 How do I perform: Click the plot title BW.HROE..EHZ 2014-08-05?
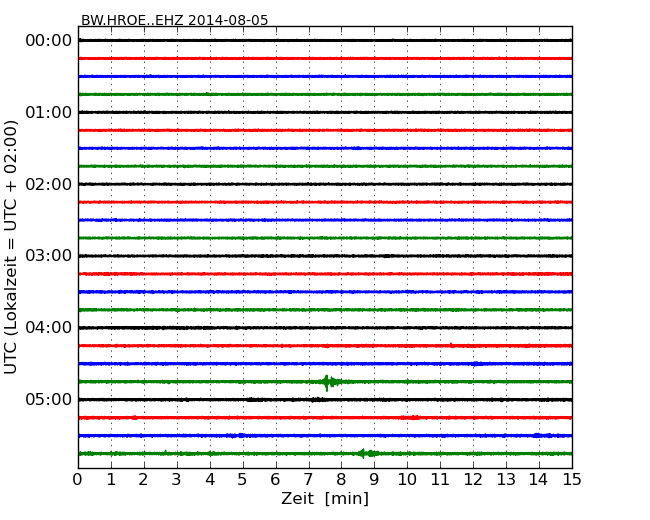click(x=175, y=20)
